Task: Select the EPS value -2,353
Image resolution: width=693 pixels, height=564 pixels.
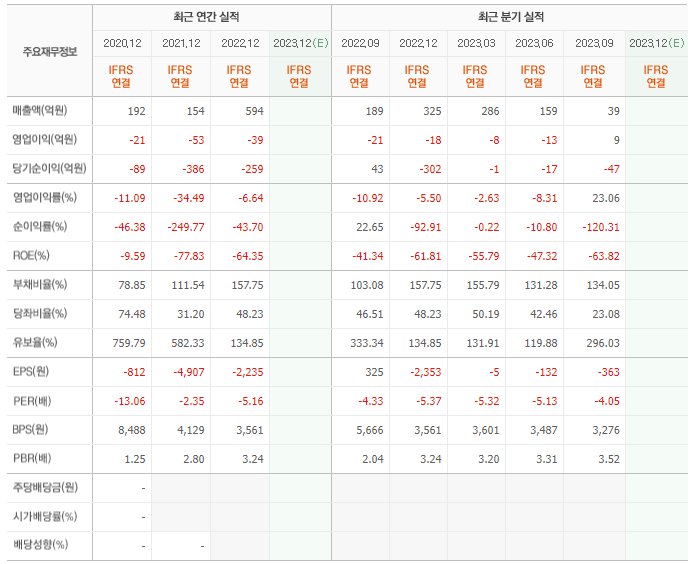Action: 426,373
